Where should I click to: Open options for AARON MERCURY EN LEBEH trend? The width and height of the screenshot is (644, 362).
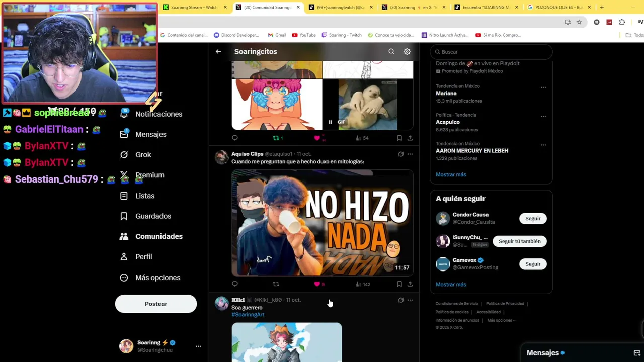[543, 145]
